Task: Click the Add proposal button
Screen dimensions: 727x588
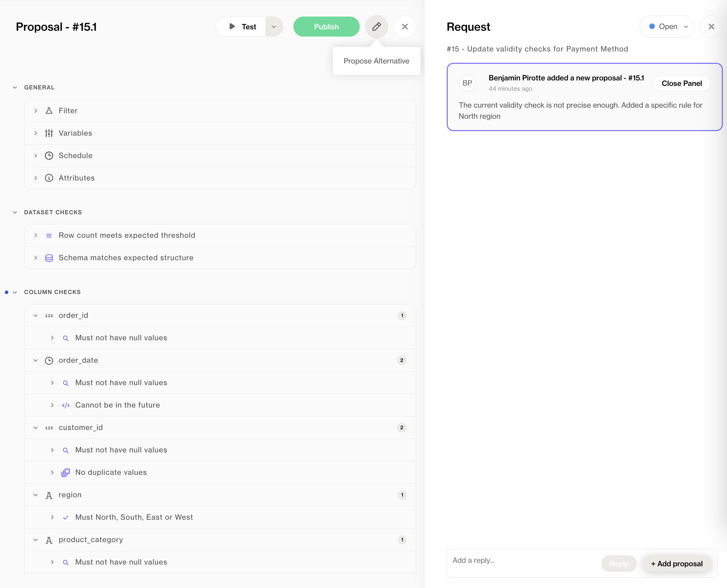Action: pos(677,563)
